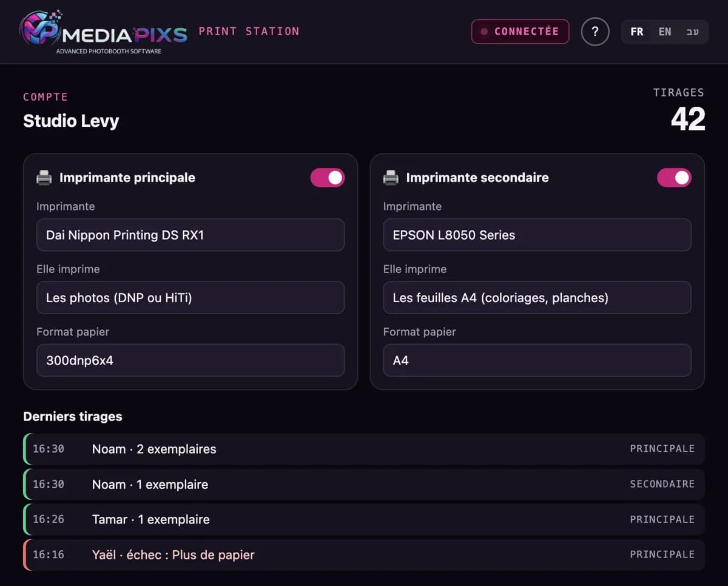
Task: Click the Connectée status button
Action: (x=520, y=32)
